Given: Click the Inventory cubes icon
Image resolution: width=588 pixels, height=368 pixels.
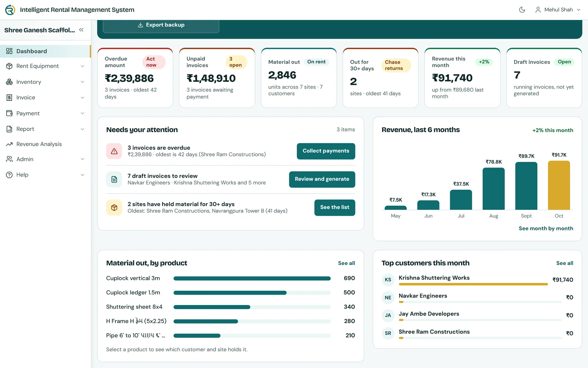Looking at the screenshot, I should 9,82.
